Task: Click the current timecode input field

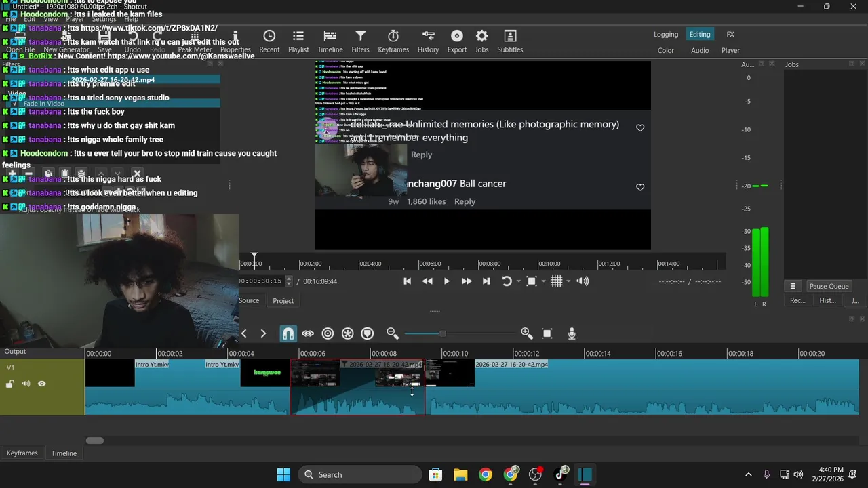Action: pos(262,281)
